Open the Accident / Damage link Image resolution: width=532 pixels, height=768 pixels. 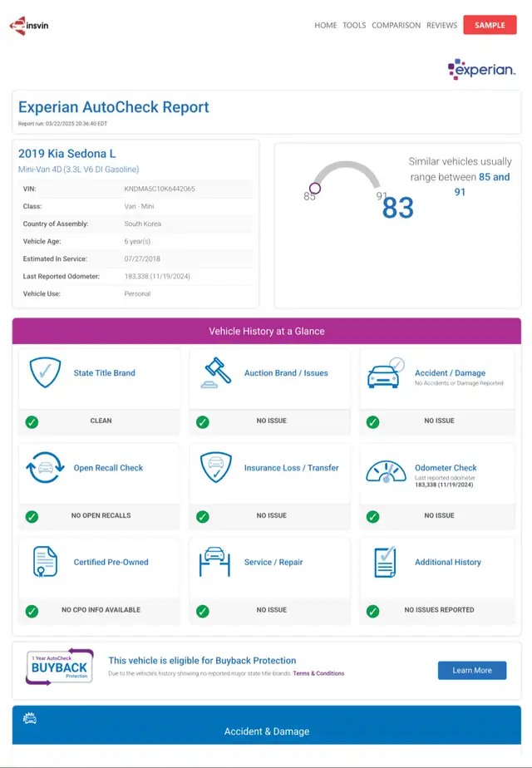451,372
